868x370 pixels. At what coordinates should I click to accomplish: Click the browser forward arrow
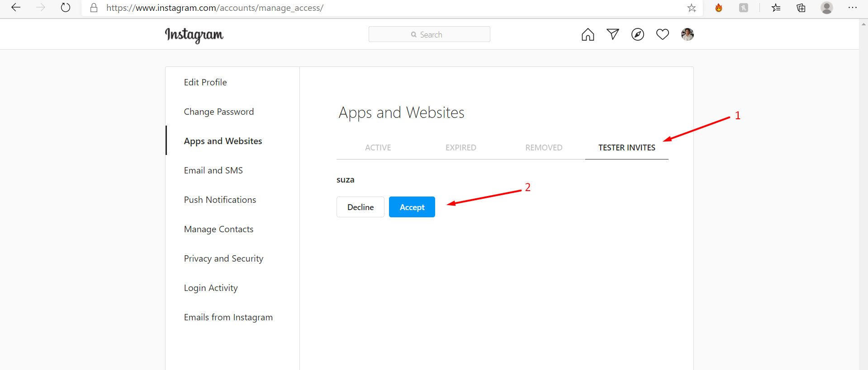click(41, 7)
